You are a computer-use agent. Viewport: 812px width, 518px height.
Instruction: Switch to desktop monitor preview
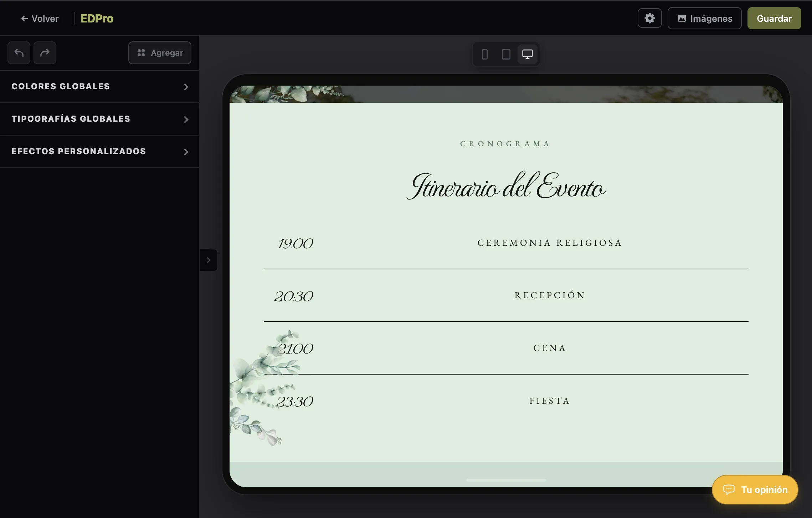click(x=528, y=54)
